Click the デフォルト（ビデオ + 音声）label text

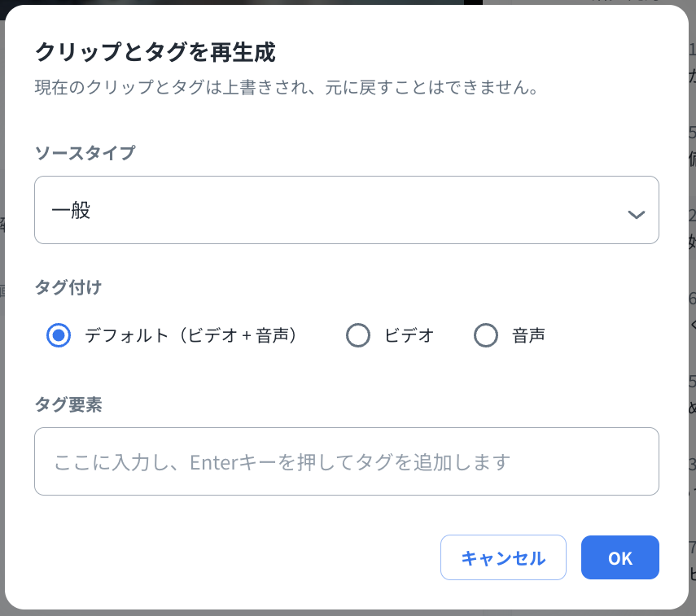(190, 335)
